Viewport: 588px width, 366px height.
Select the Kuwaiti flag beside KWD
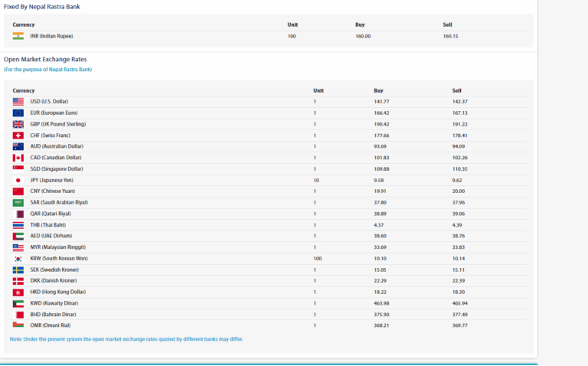tap(18, 303)
